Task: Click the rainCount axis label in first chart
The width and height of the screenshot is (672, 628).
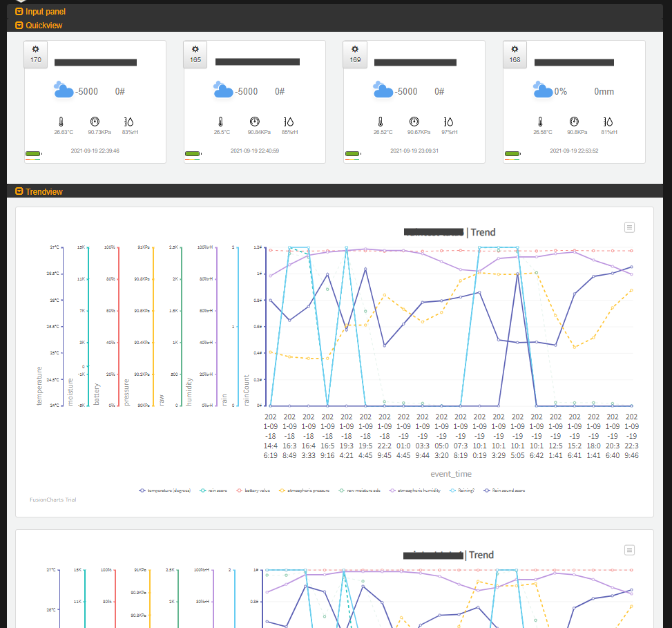Action: pyautogui.click(x=247, y=390)
